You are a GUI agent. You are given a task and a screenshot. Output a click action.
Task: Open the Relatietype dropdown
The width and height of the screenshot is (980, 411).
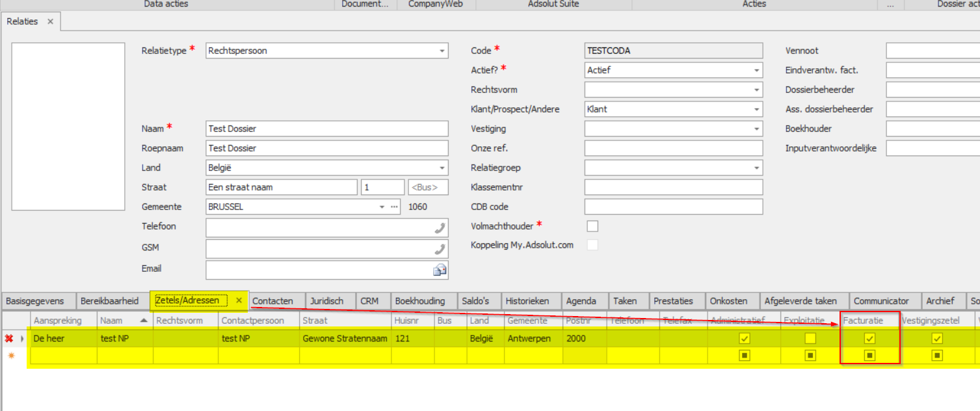coord(442,51)
